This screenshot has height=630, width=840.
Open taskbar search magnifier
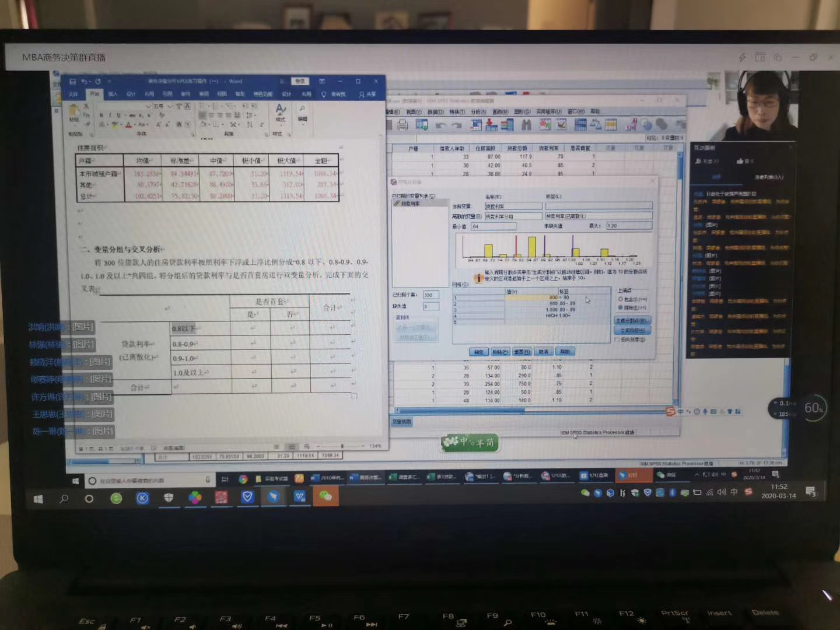coord(64,499)
